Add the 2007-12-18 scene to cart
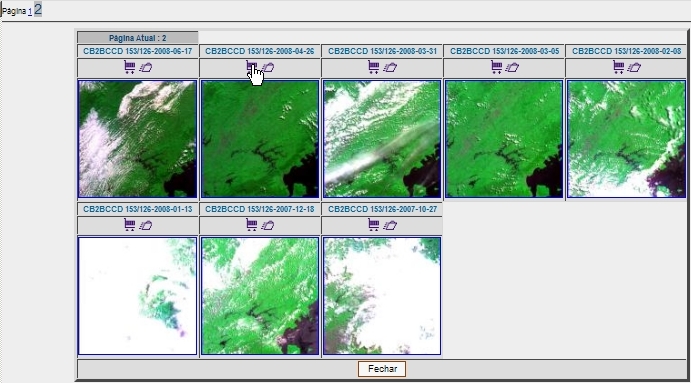Viewport: 691px width, 383px height. click(x=252, y=225)
